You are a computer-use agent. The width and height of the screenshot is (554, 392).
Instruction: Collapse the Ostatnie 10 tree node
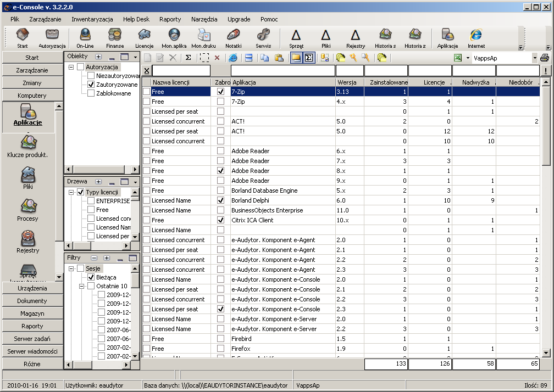pyautogui.click(x=81, y=286)
